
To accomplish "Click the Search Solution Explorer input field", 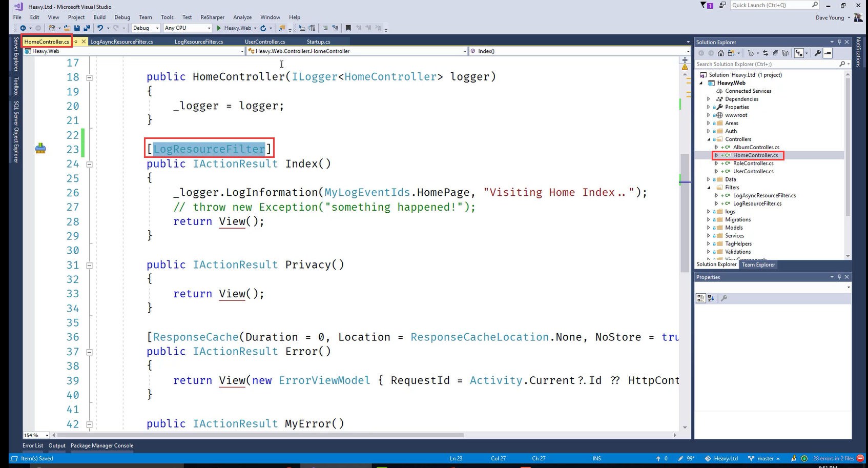I will pyautogui.click(x=766, y=64).
